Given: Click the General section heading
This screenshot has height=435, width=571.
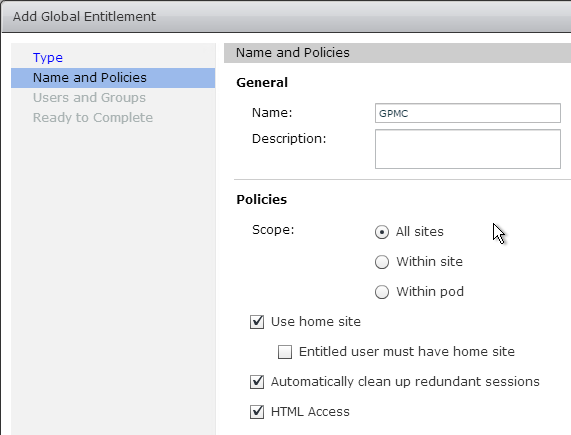Looking at the screenshot, I should pos(262,83).
